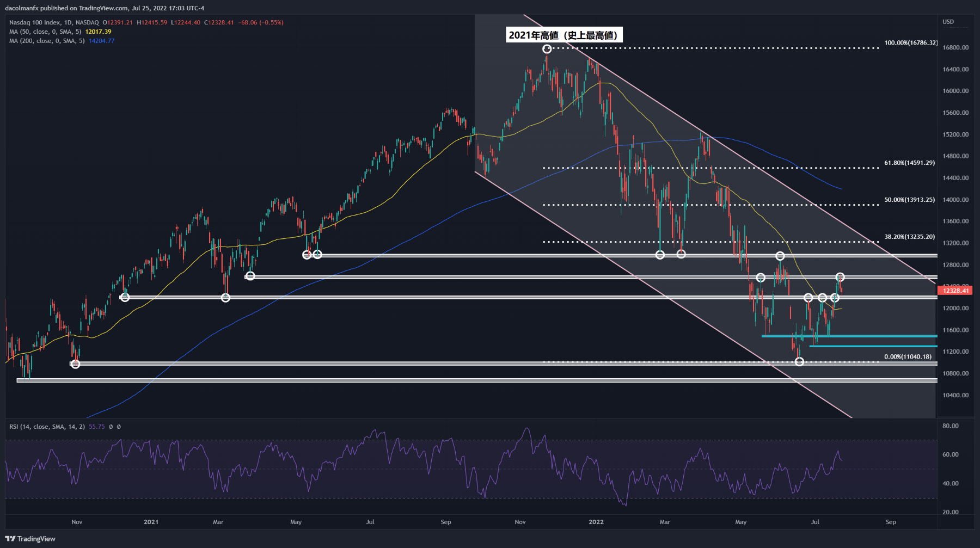Click the 61.80%(14591.29) Fibonacci label

click(x=910, y=163)
